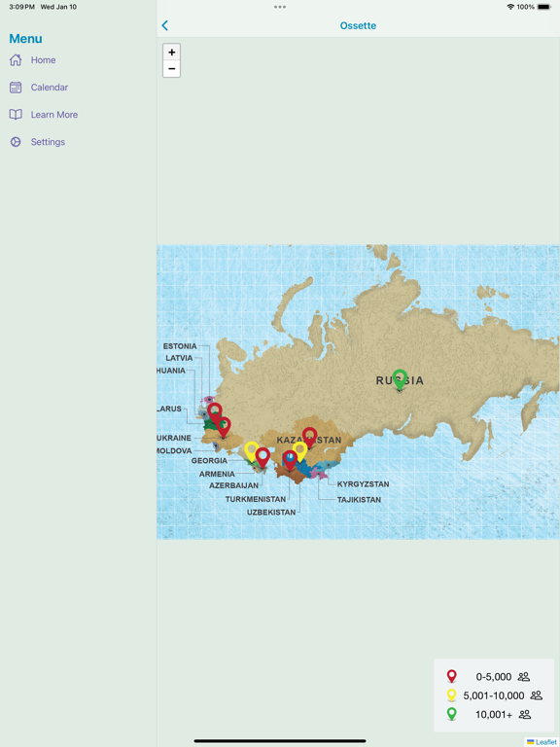Image resolution: width=560 pixels, height=747 pixels.
Task: Click the TURKMENISTAN map label
Action: click(256, 499)
